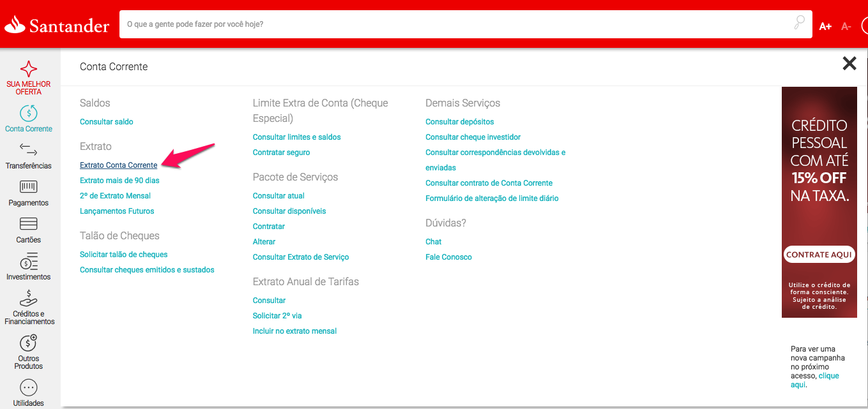Open Utilidades ellipsis icon
Screen dimensions: 868x409
pos(29,387)
